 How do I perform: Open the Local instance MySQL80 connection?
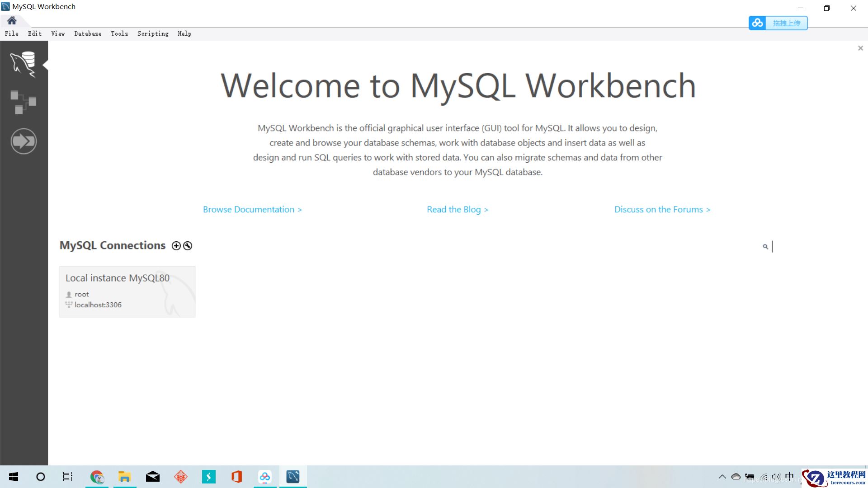coord(127,291)
